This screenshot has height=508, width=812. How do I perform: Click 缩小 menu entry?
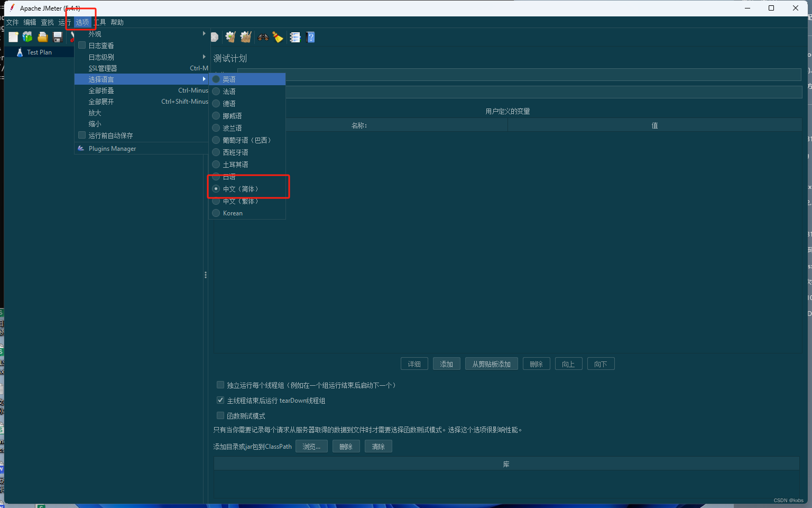(142, 124)
